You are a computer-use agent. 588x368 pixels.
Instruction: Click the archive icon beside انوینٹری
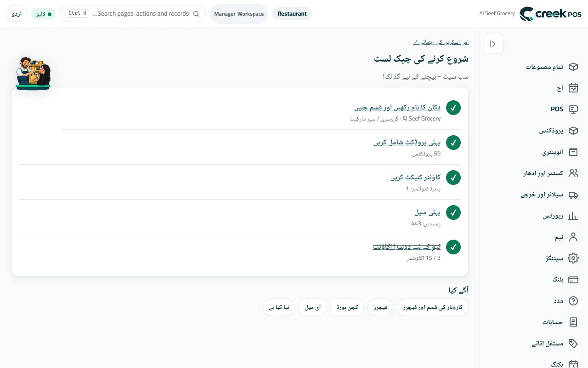573,152
